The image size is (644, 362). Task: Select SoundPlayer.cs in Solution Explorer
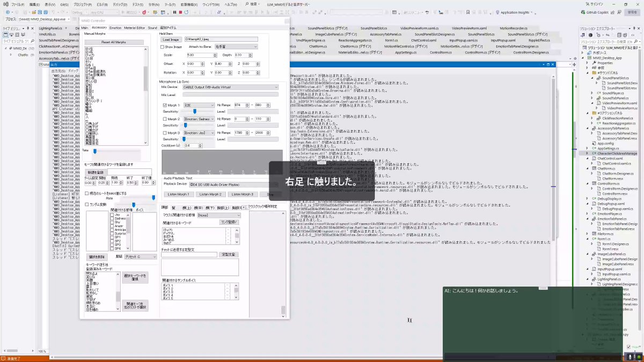coord(612,93)
